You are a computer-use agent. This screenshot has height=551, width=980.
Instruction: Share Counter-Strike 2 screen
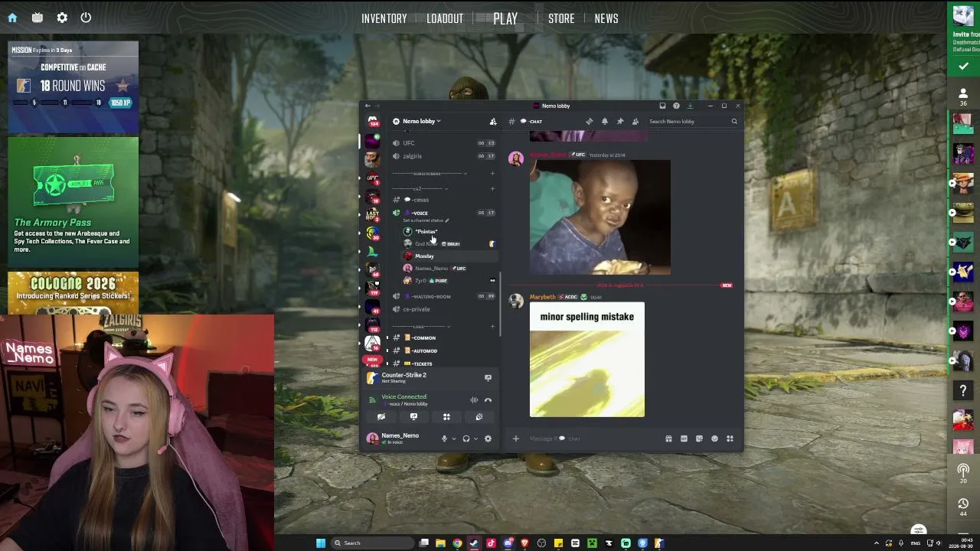tap(488, 377)
